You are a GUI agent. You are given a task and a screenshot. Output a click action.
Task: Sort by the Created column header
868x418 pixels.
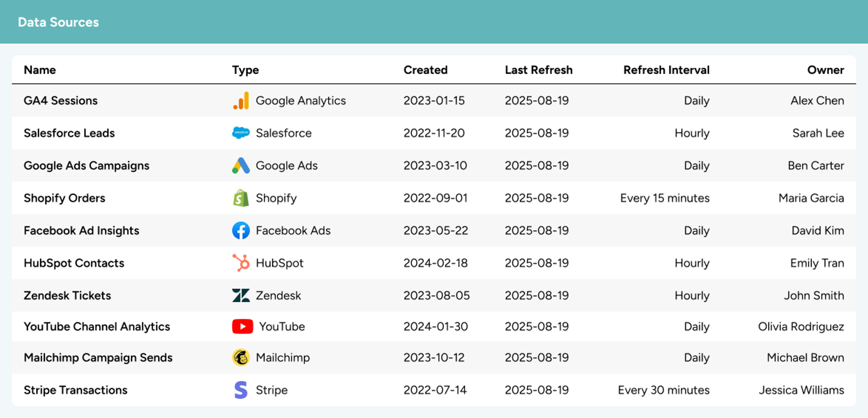425,70
